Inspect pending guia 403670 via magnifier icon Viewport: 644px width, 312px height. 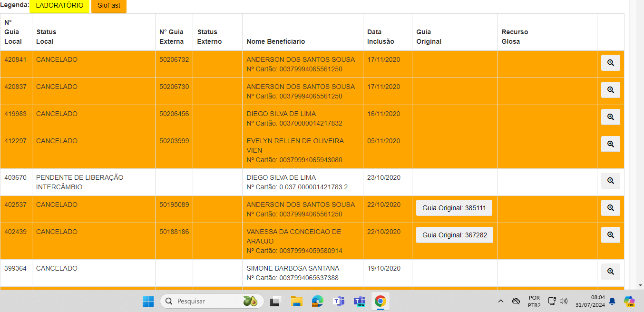(610, 181)
